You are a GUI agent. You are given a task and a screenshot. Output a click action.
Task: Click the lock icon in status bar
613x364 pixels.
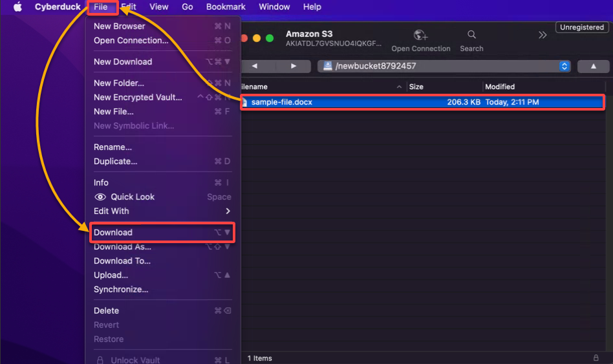click(596, 358)
